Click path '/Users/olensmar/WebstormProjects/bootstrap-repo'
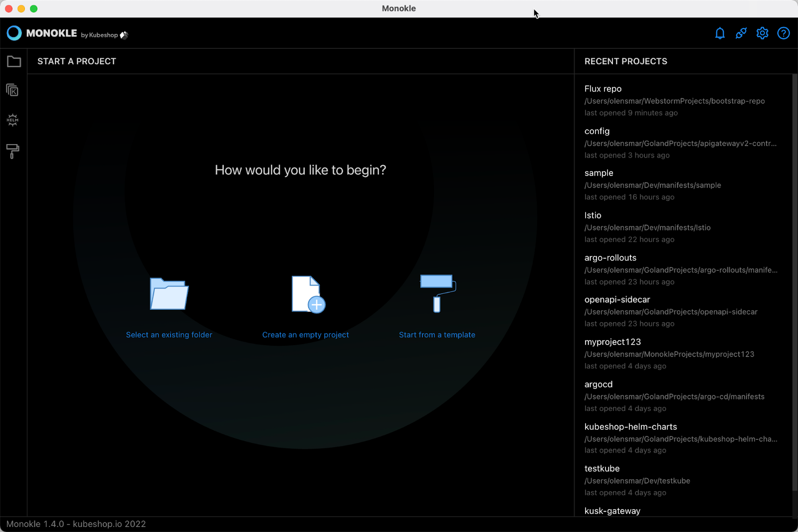This screenshot has width=798, height=532. pyautogui.click(x=674, y=101)
